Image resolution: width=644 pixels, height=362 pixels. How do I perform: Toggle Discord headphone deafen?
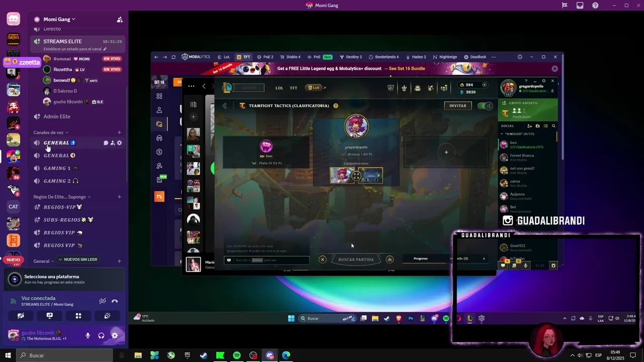coord(101,335)
